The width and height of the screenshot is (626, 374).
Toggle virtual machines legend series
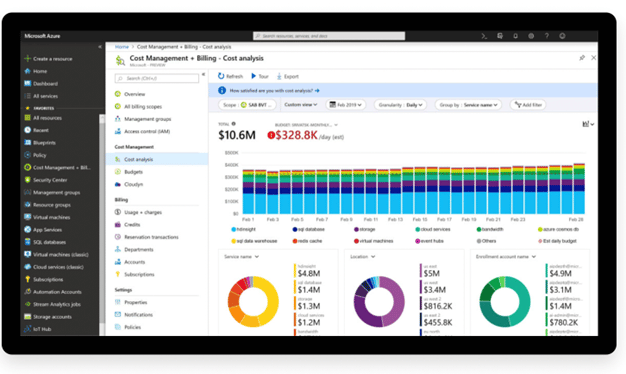(374, 241)
